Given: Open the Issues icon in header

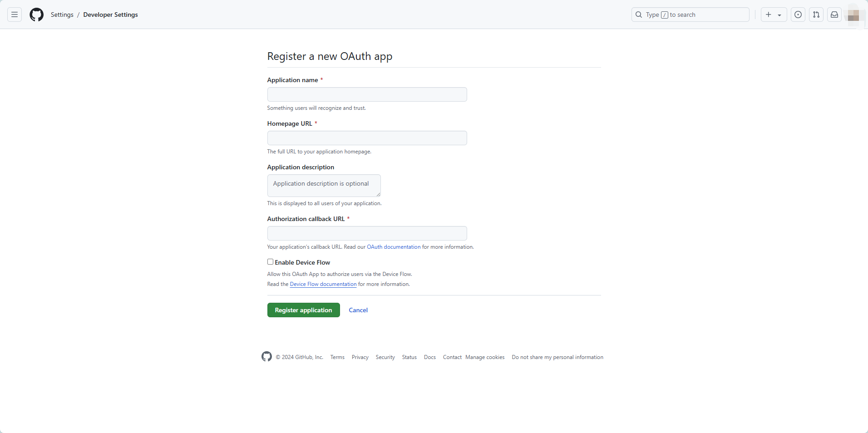Looking at the screenshot, I should coord(798,15).
